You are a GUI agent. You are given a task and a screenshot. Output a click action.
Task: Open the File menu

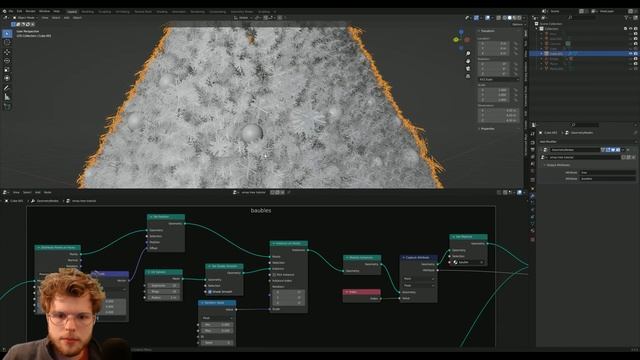click(x=11, y=11)
